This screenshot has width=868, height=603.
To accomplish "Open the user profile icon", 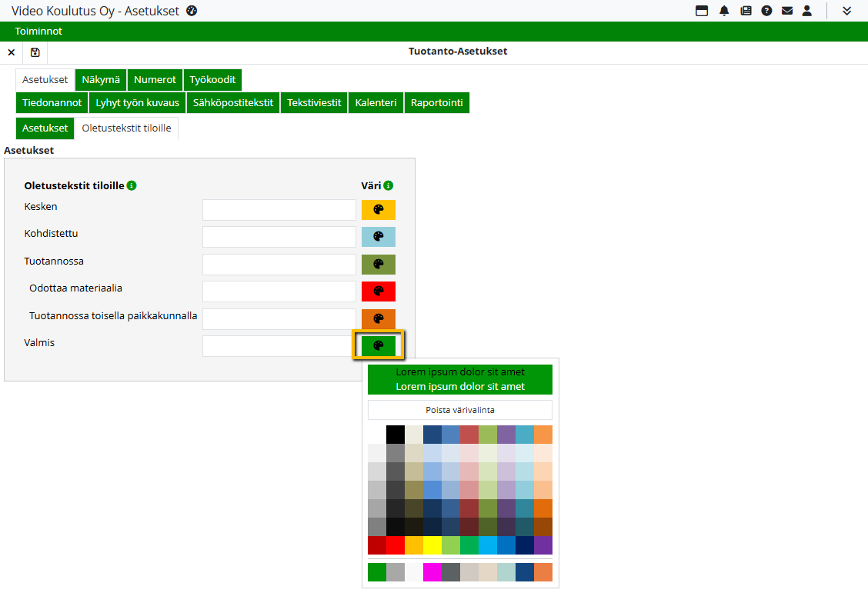I will point(806,11).
